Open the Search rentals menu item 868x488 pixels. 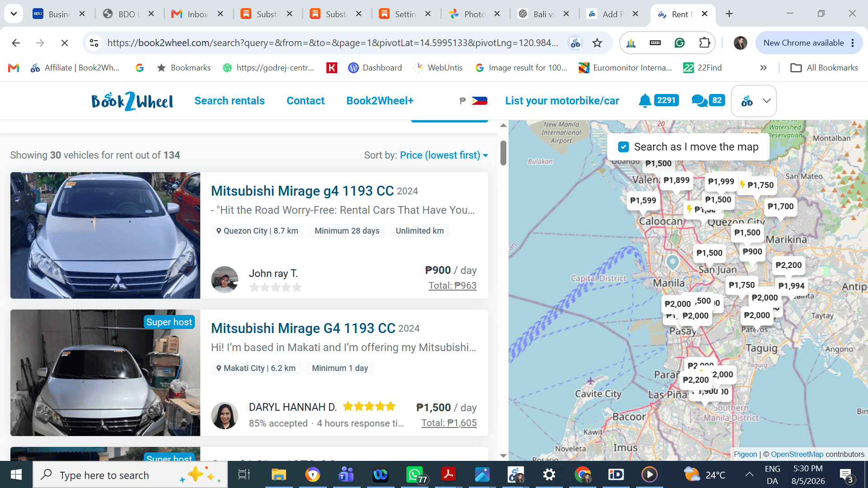click(230, 101)
